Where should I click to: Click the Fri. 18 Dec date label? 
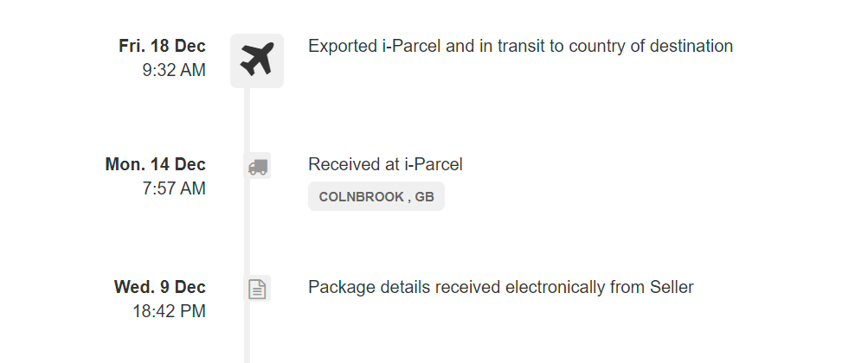(162, 46)
